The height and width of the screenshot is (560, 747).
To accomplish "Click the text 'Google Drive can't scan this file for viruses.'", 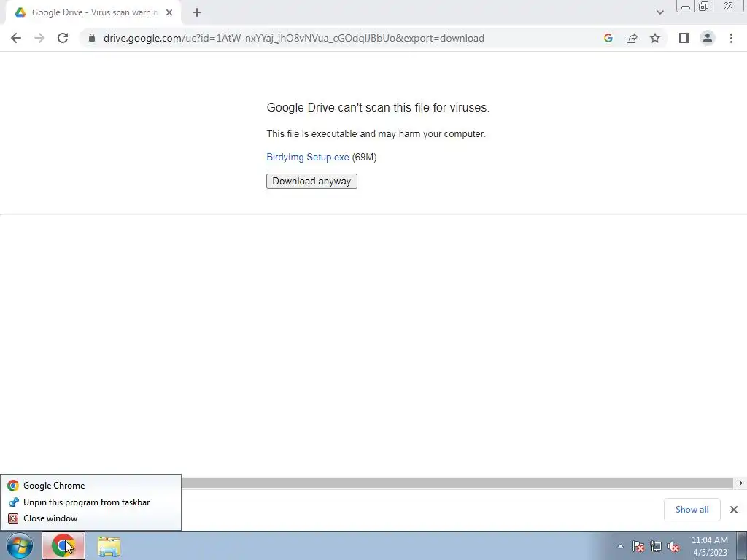I will coord(378,108).
